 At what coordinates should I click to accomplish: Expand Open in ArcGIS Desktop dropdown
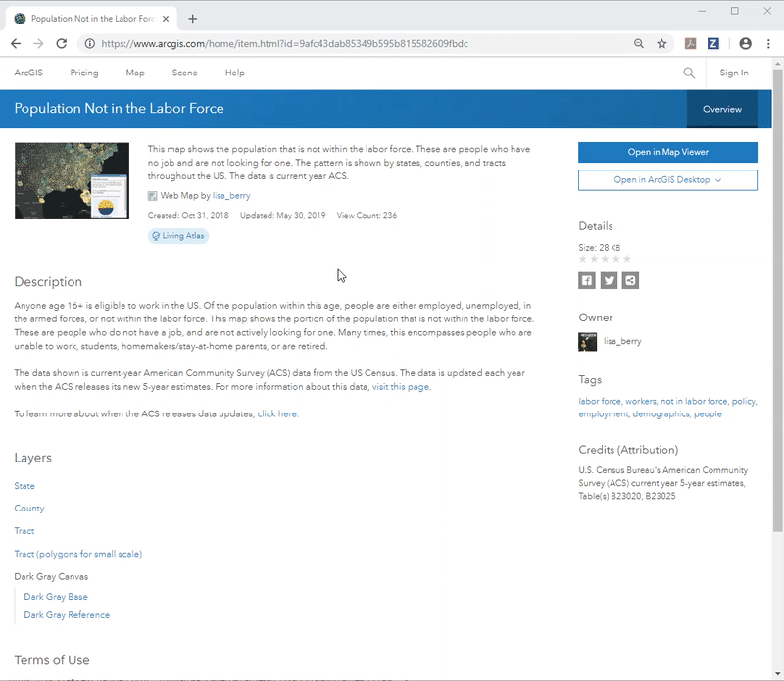[x=667, y=180]
